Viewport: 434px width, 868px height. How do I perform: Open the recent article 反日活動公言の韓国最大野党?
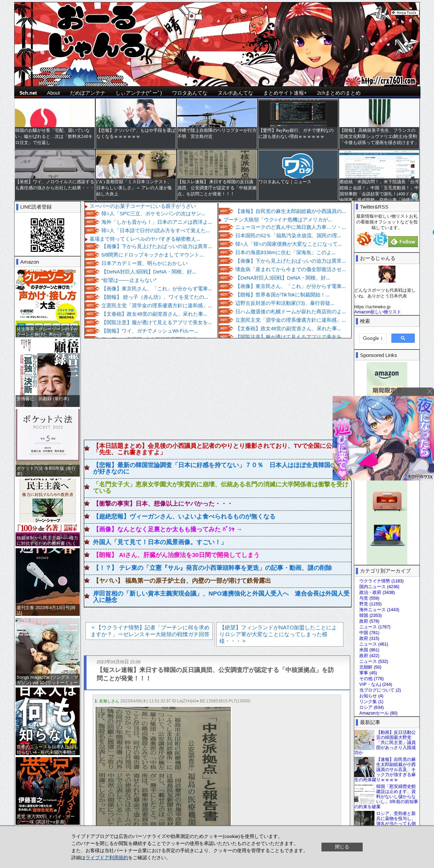coord(396,740)
